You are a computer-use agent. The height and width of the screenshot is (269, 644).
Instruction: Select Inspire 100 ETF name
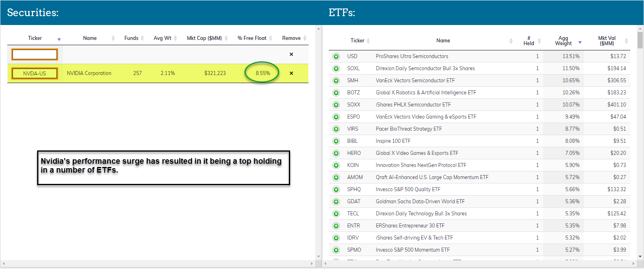click(393, 141)
